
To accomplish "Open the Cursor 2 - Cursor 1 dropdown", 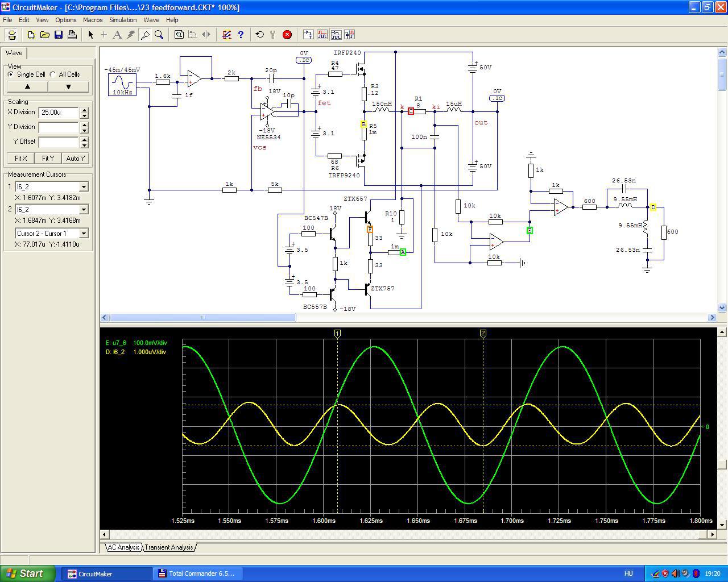I will pos(84,234).
